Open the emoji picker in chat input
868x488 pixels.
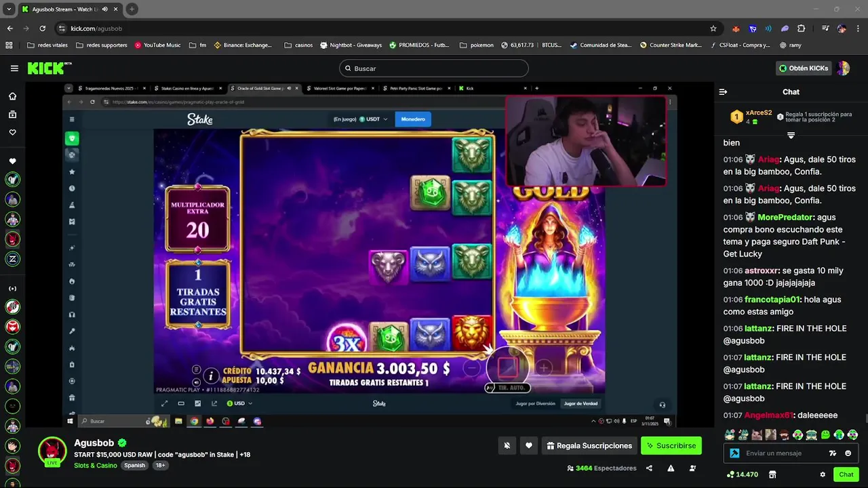tap(848, 453)
